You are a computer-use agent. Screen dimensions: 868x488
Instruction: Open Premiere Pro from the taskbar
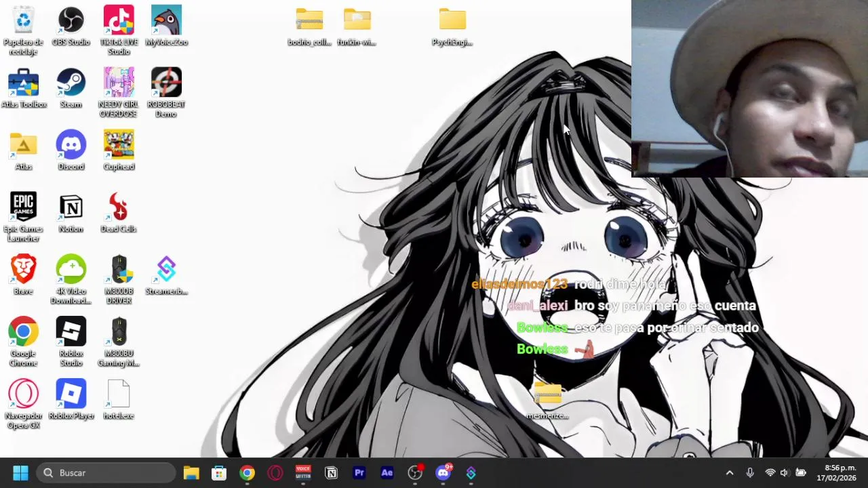tap(359, 472)
